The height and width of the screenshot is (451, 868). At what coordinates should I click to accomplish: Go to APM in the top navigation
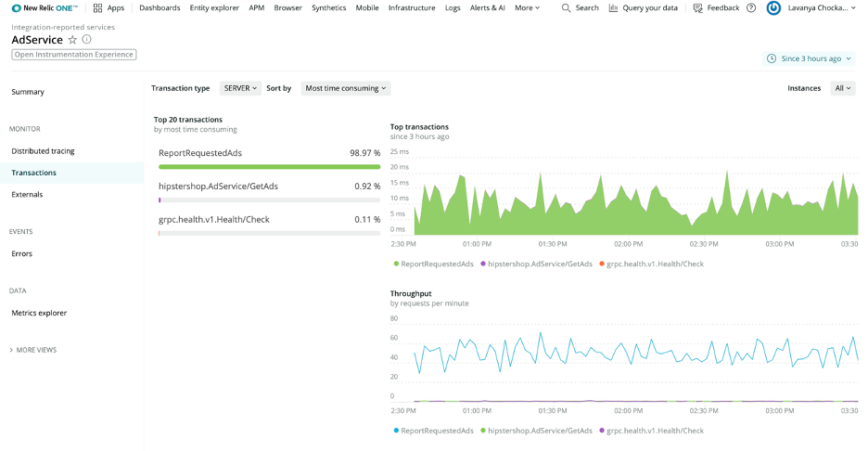point(256,7)
